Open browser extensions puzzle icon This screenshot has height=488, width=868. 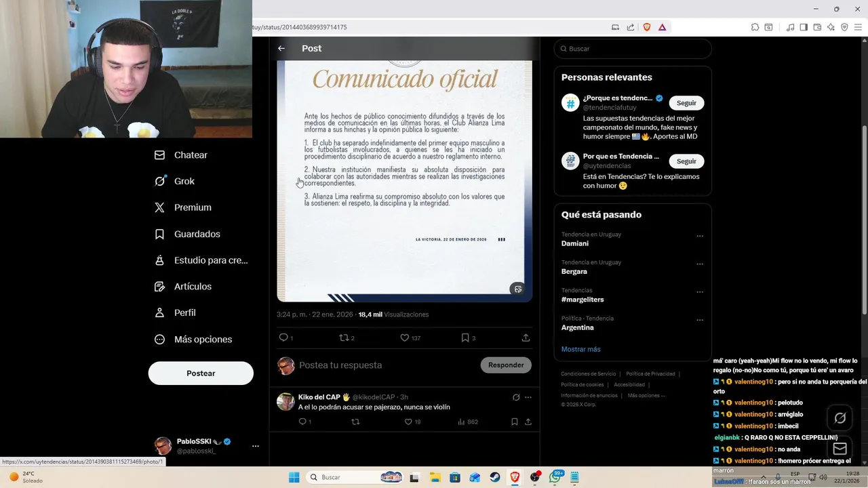[x=755, y=27]
